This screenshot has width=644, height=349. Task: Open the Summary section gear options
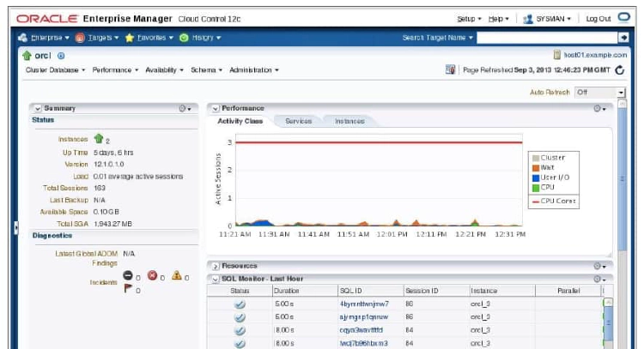tap(185, 109)
